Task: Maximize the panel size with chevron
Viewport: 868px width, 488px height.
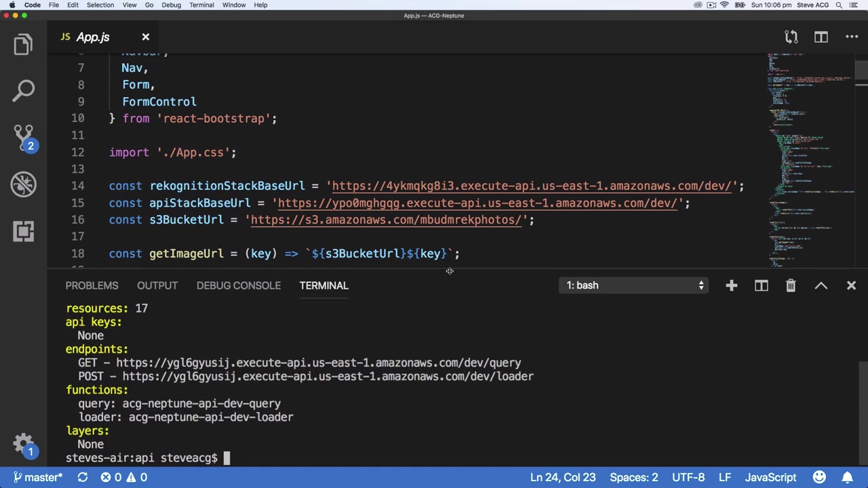Action: pyautogui.click(x=821, y=285)
